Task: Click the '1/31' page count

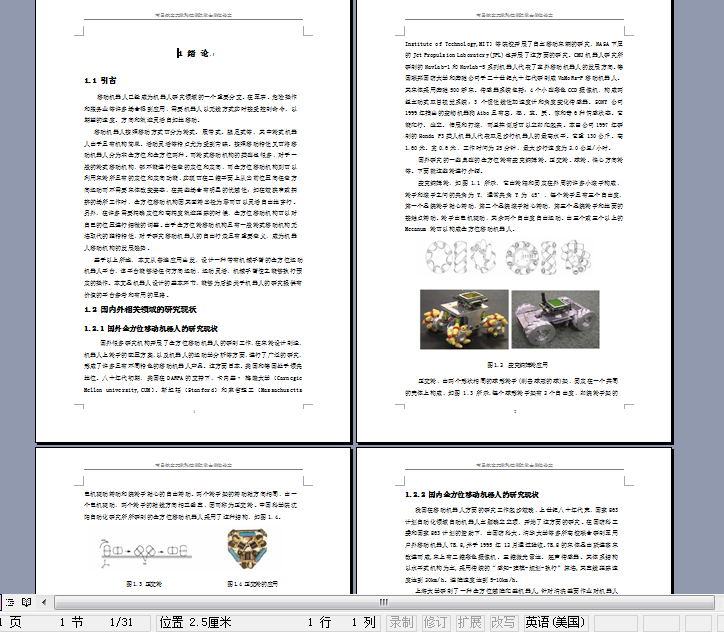Action: [x=121, y=622]
